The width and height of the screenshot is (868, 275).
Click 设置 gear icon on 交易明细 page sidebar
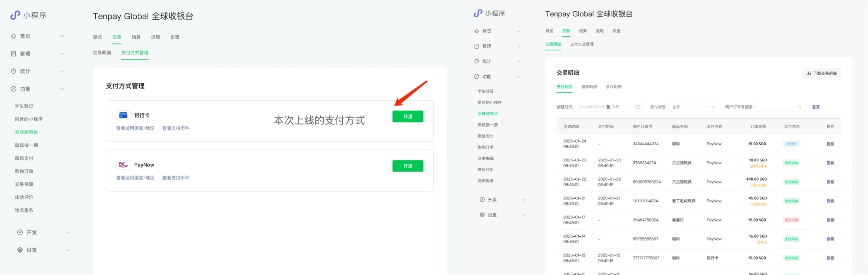482,215
